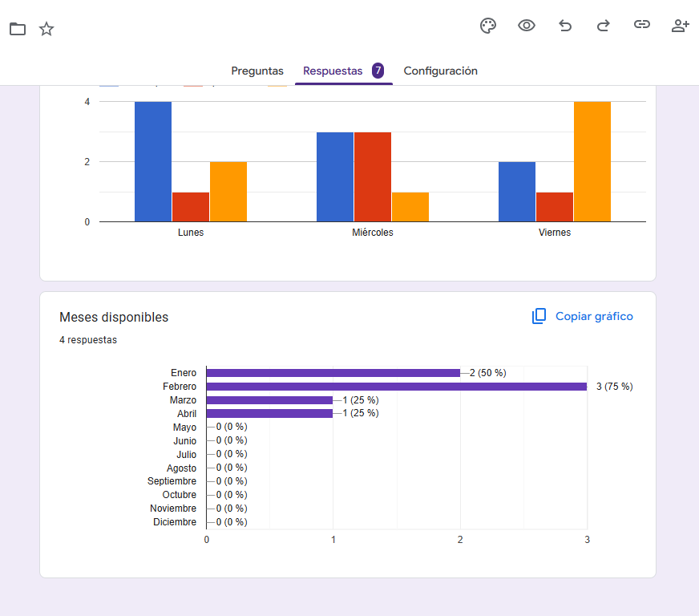Click the move to folder icon

(x=18, y=30)
